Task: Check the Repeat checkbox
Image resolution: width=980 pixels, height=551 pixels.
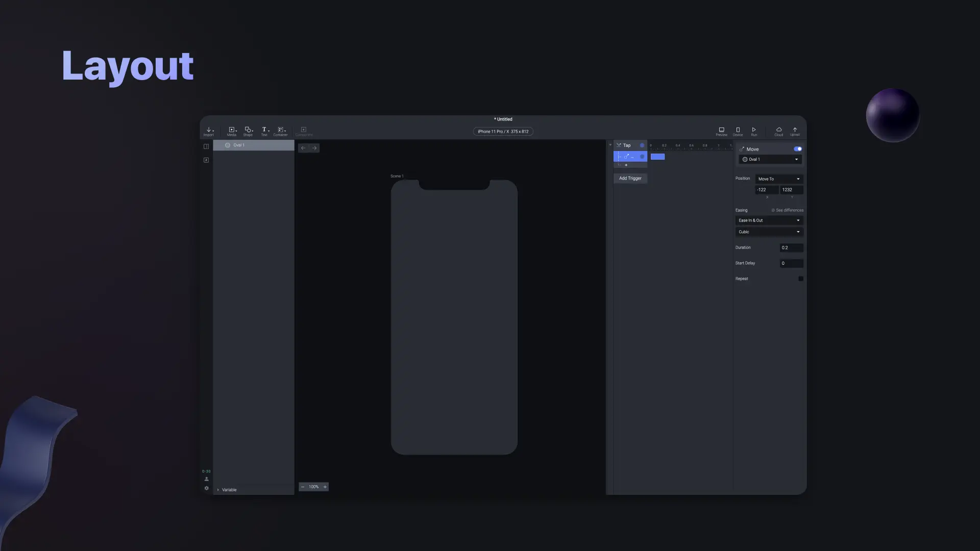Action: click(x=801, y=279)
